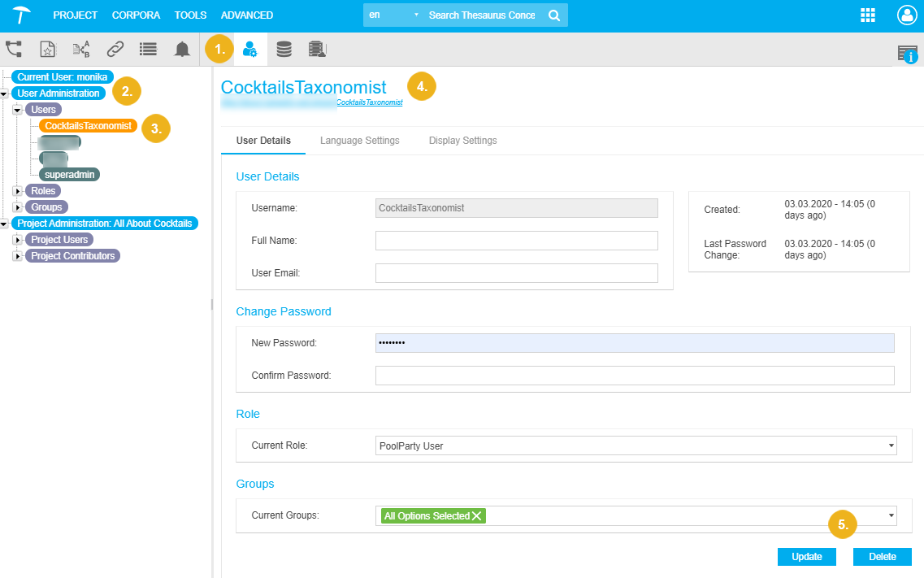This screenshot has width=924, height=578.
Task: Click the New Password field
Action: click(635, 343)
